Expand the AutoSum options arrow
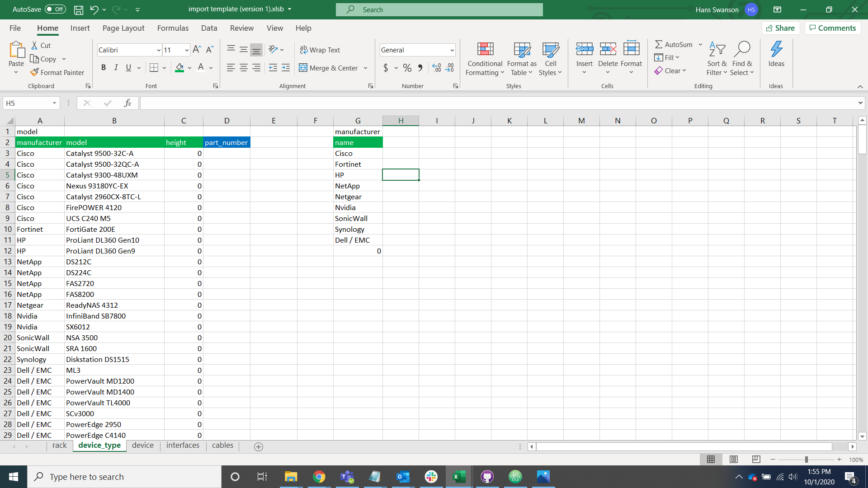Image resolution: width=868 pixels, height=488 pixels. click(x=700, y=44)
